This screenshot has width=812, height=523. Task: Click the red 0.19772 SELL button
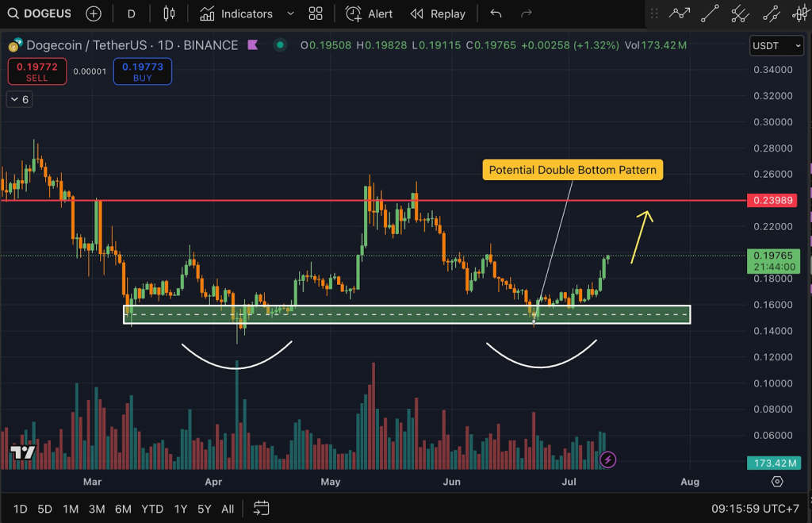[x=36, y=71]
